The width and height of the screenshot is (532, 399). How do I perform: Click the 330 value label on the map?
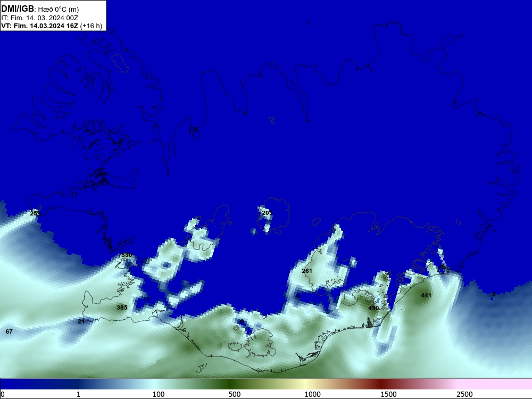(x=127, y=255)
